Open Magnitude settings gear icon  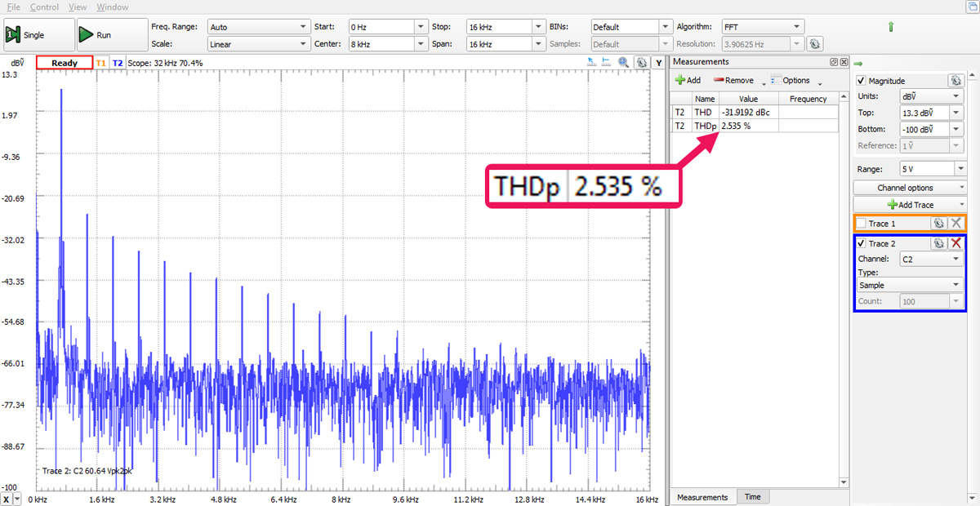[x=955, y=81]
